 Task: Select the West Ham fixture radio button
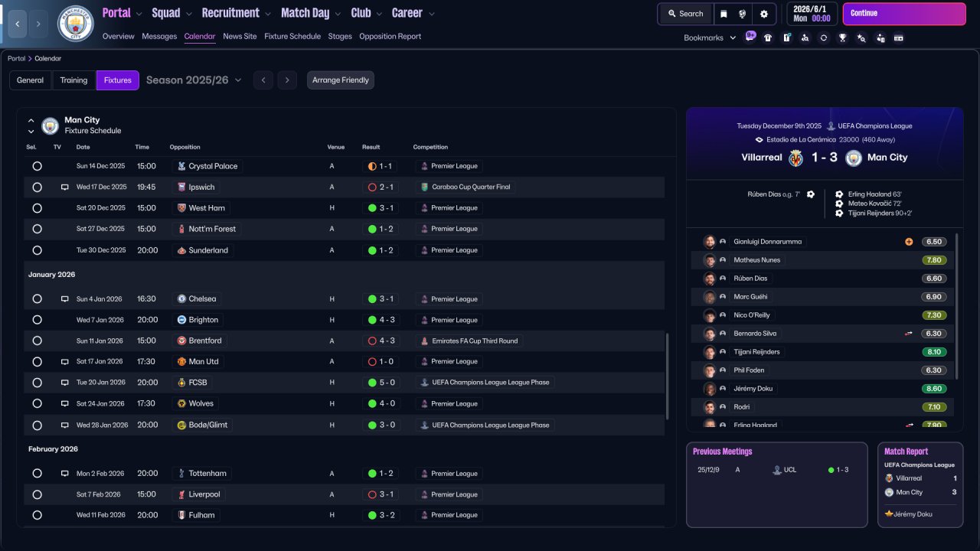point(37,208)
